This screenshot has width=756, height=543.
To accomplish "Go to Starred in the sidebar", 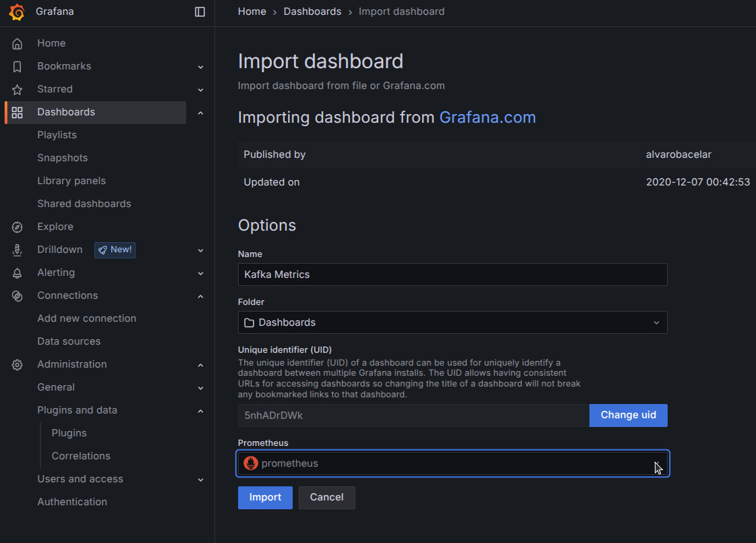I will (55, 89).
